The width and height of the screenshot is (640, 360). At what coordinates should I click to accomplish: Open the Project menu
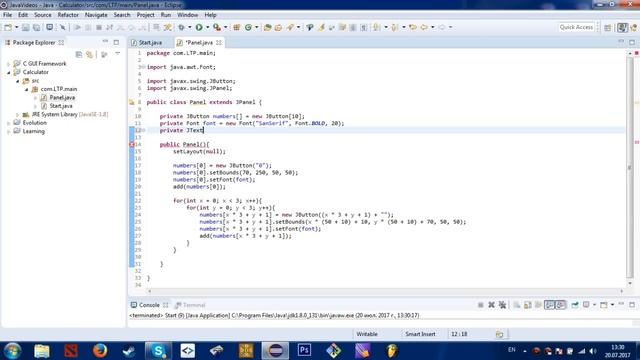pos(145,15)
